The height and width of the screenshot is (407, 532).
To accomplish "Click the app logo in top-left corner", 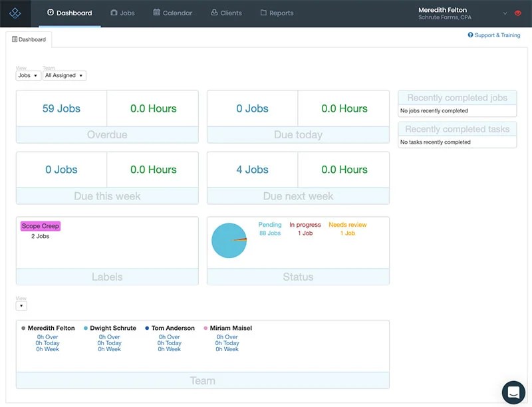I will click(x=15, y=13).
